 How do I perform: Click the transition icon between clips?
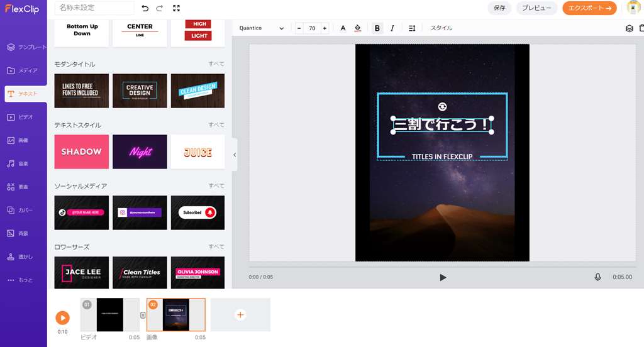[143, 315]
